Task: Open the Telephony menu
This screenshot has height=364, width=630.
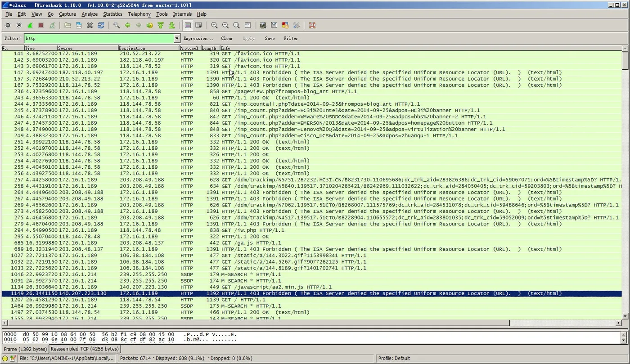Action: pos(139,14)
